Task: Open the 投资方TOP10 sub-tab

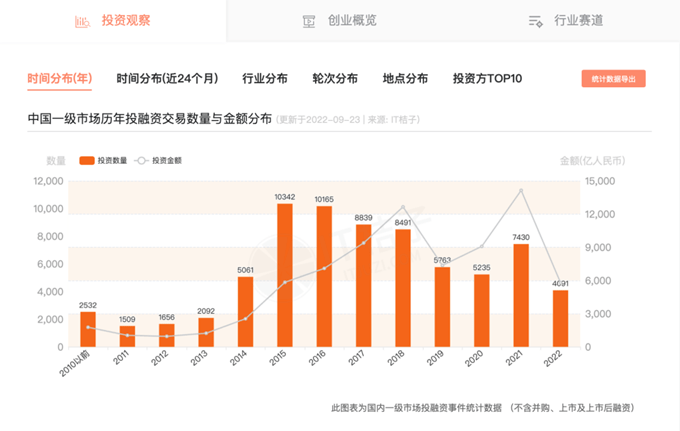Action: [487, 79]
